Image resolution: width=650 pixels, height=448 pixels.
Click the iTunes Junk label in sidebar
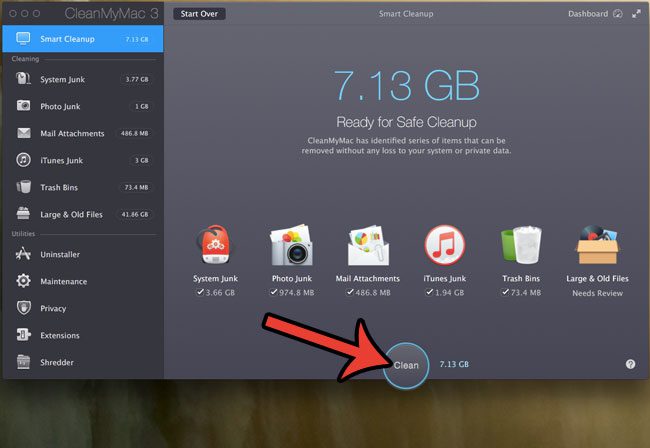tap(61, 160)
